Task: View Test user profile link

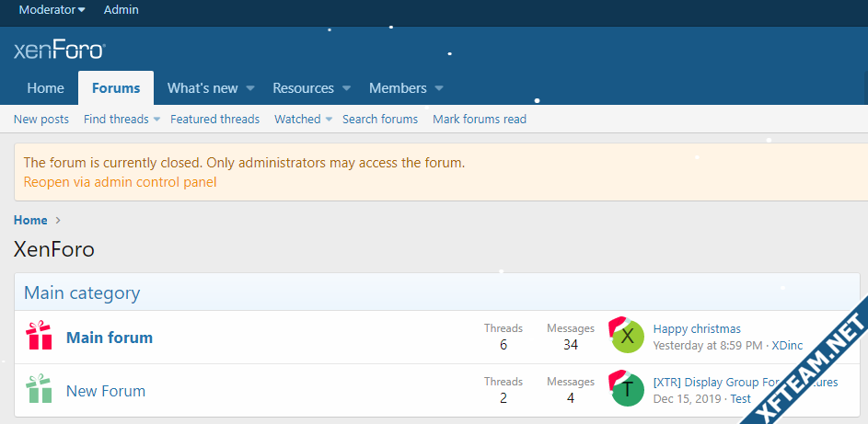Action: [741, 398]
